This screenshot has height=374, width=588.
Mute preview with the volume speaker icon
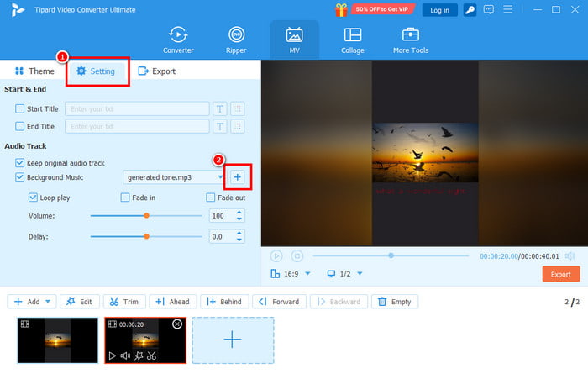[x=570, y=255]
